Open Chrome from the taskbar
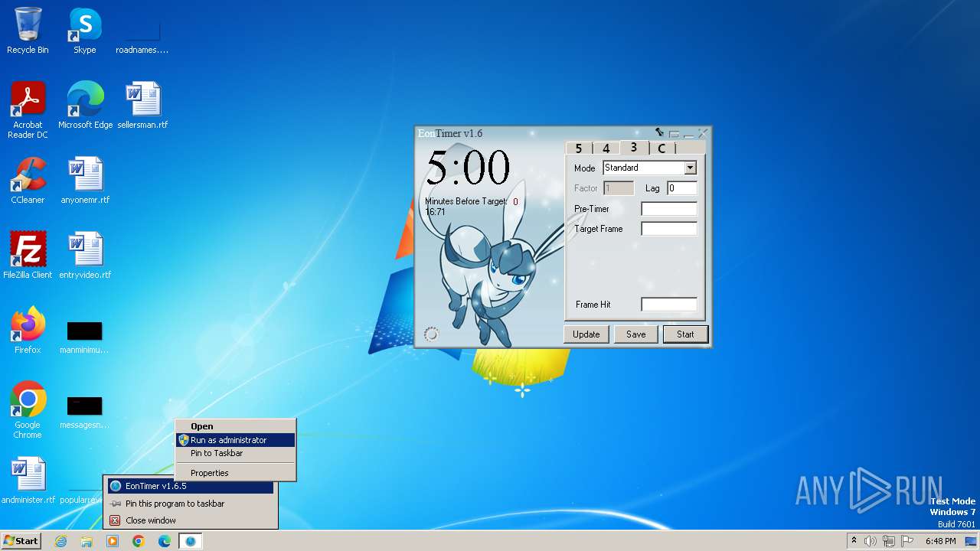Viewport: 980px width, 551px height. tap(139, 541)
